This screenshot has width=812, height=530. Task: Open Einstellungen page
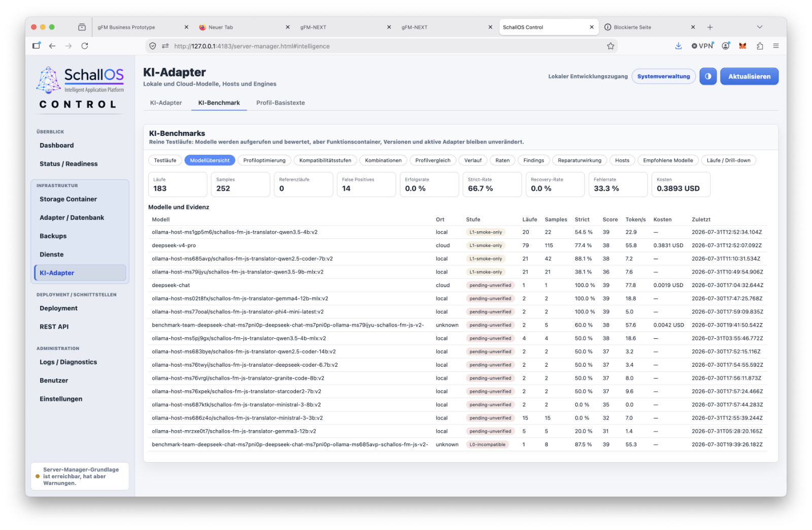[x=61, y=399]
